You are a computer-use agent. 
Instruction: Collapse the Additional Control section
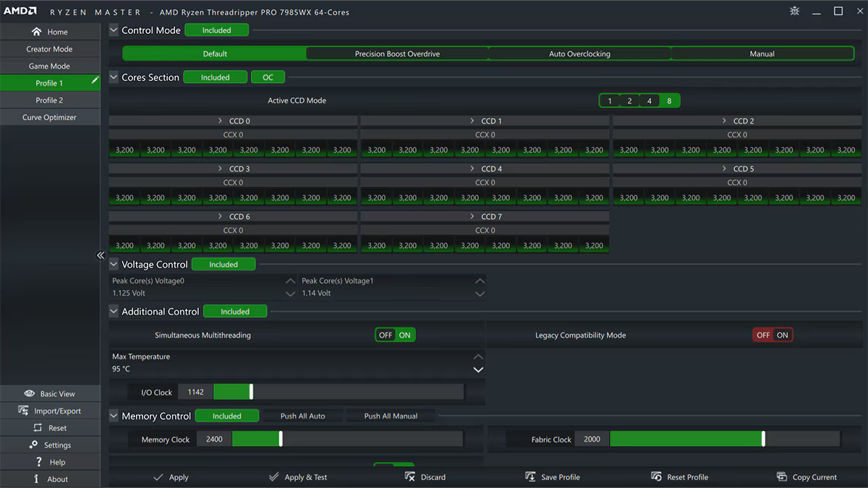[114, 312]
